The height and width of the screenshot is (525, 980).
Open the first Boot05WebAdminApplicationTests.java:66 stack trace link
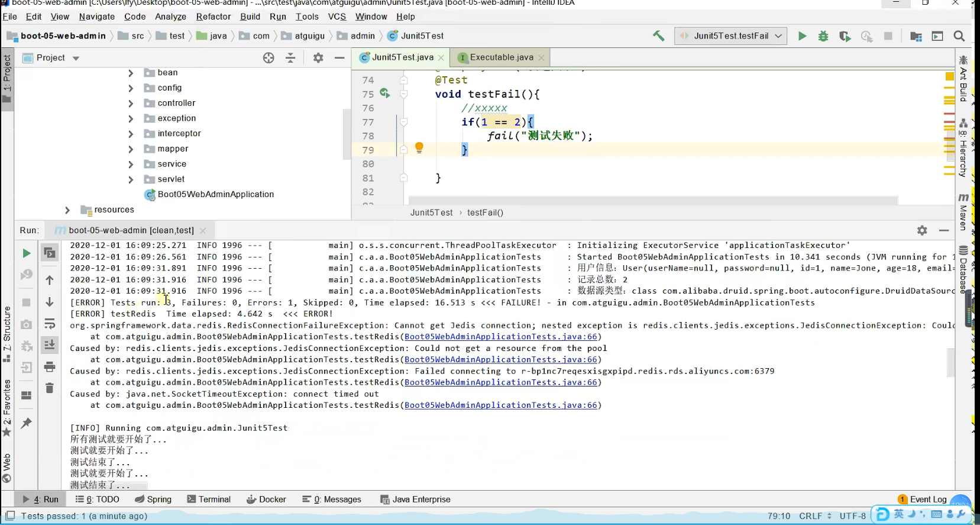pyautogui.click(x=500, y=337)
